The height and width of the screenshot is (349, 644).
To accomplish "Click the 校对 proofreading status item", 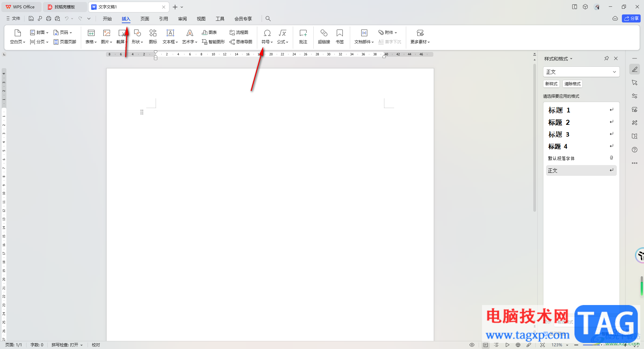I will pos(96,345).
